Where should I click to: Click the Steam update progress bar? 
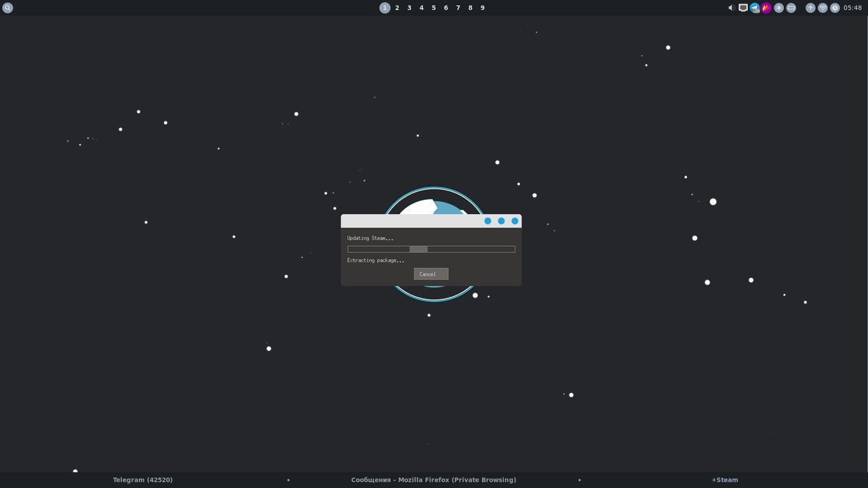(431, 249)
